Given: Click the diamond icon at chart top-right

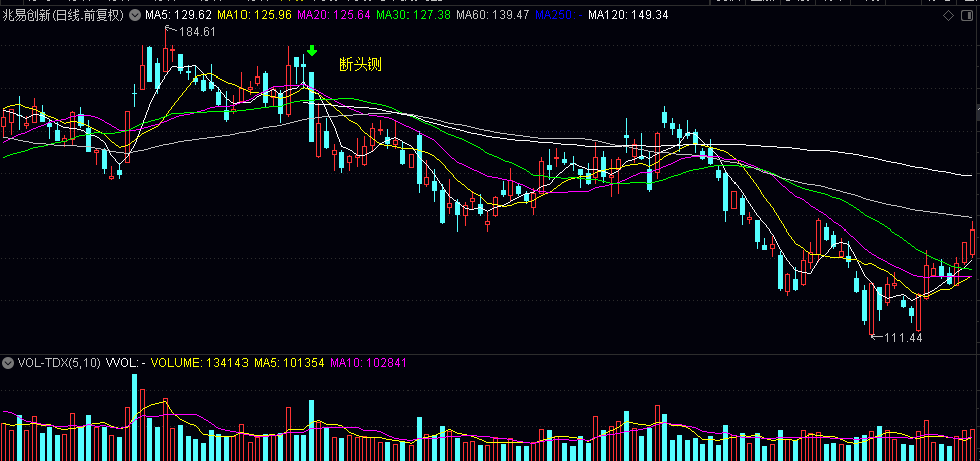Looking at the screenshot, I should pyautogui.click(x=948, y=16).
